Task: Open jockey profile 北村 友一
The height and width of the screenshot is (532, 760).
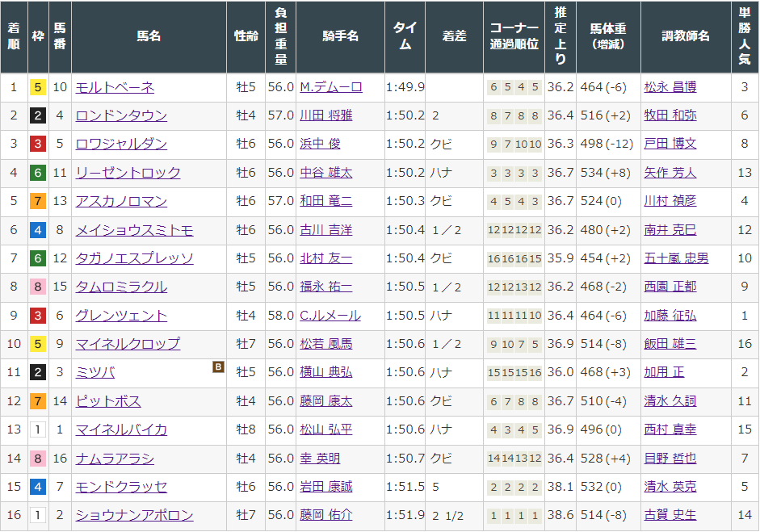Action: [x=325, y=258]
